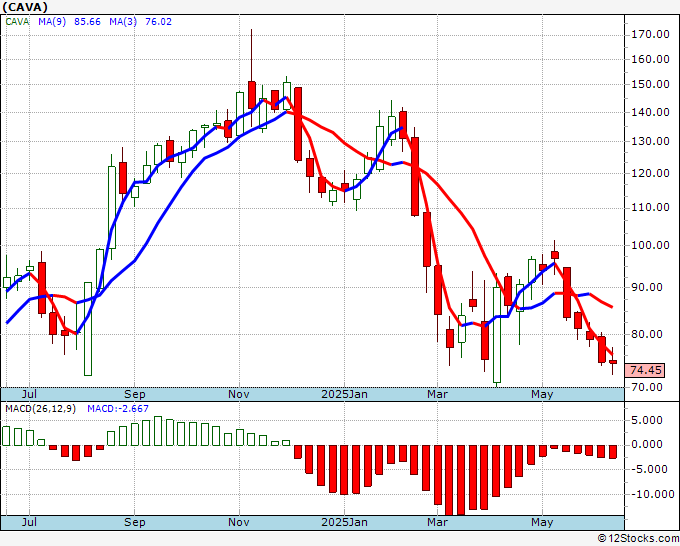Screen dimensions: 680x546
Task: Click Mar on the price chart date axis
Action: (437, 394)
